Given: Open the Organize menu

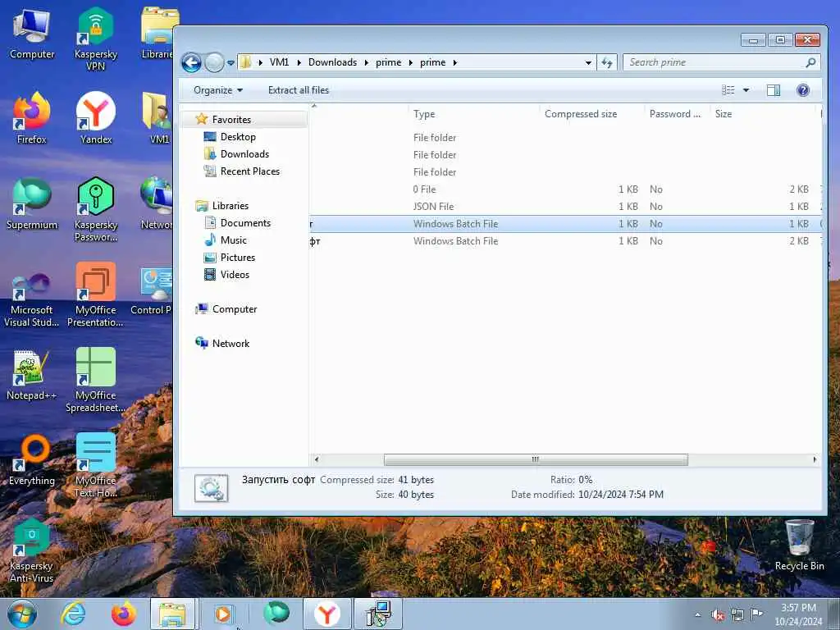Looking at the screenshot, I should [x=218, y=90].
